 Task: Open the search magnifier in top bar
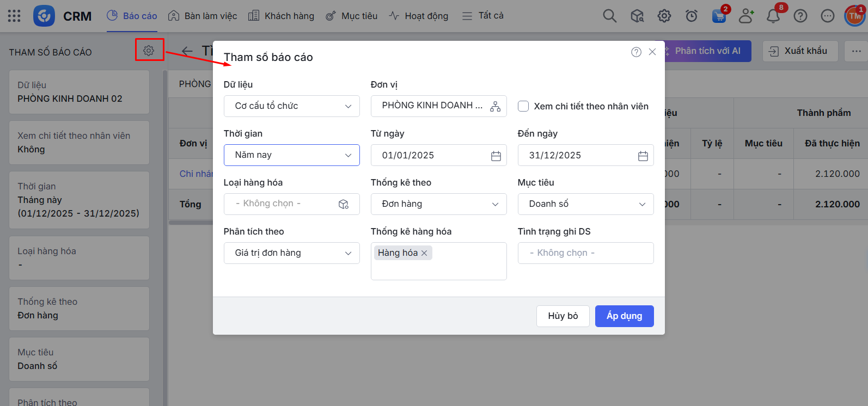pos(609,16)
